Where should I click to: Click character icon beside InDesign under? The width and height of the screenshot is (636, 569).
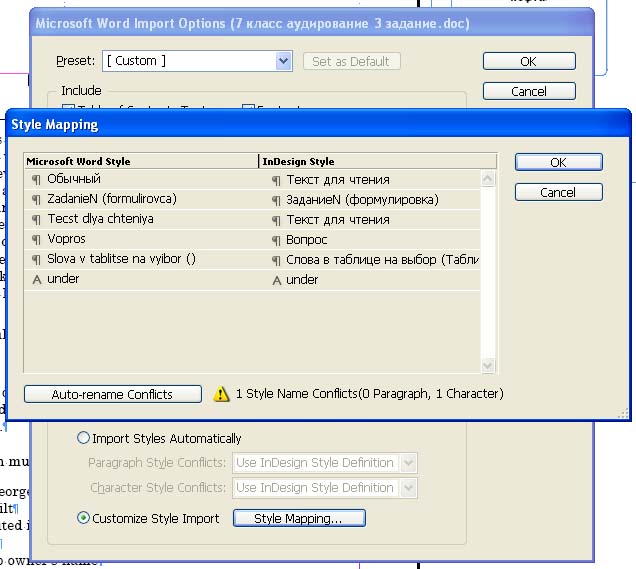click(x=277, y=281)
